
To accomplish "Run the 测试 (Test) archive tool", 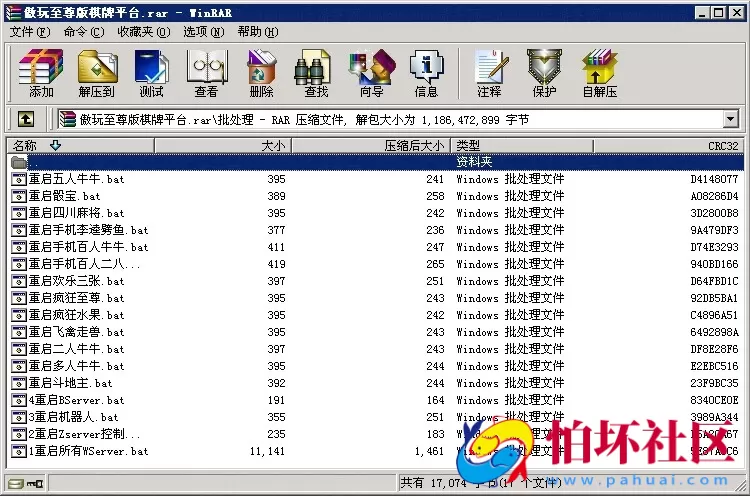I will [152, 73].
